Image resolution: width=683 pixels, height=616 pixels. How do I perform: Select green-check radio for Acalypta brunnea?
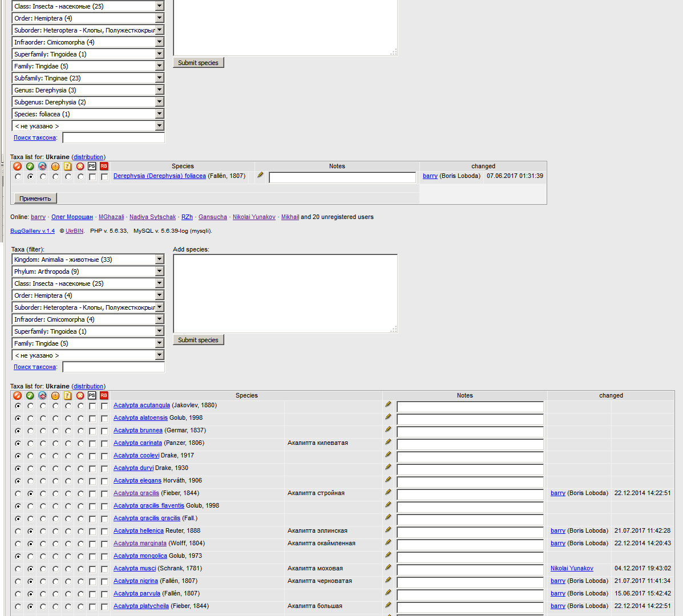(30, 431)
